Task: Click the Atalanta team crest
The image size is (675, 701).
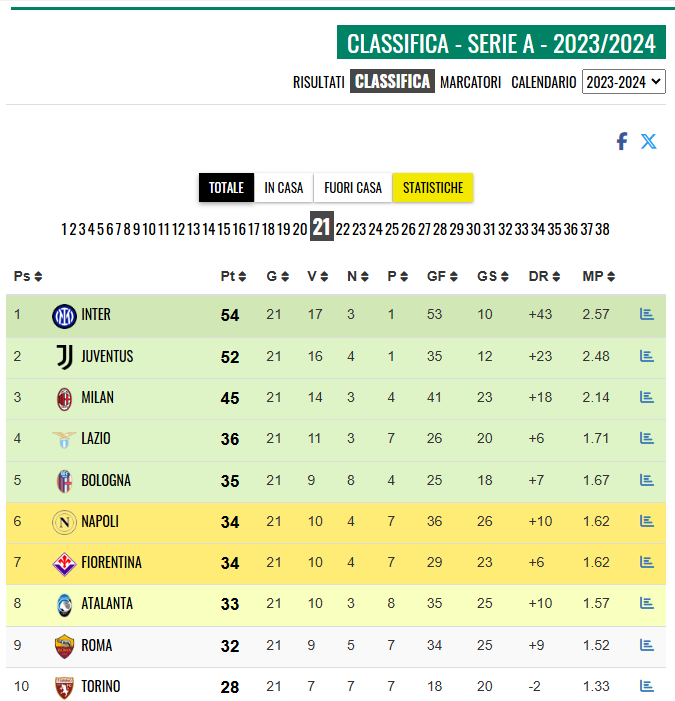Action: 64,604
